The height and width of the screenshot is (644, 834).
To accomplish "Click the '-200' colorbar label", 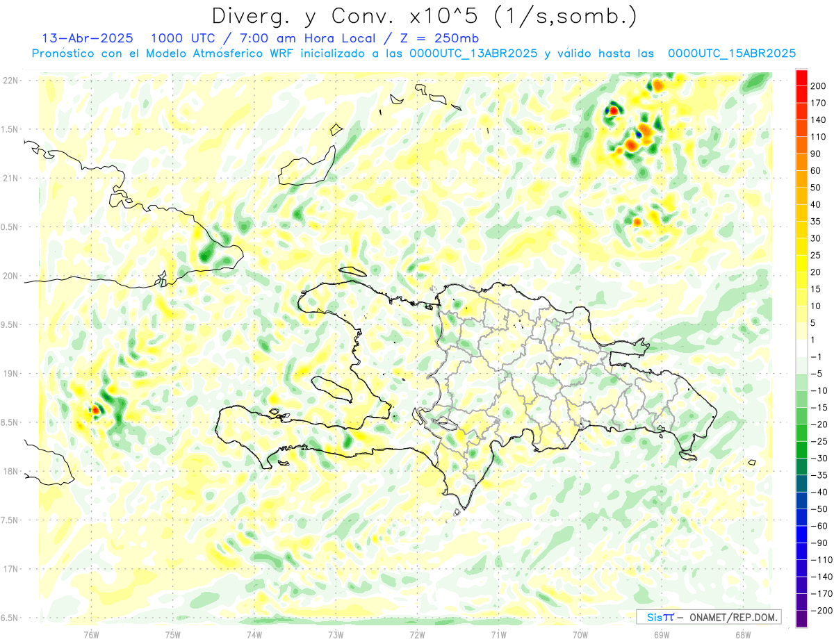I will [x=822, y=611].
